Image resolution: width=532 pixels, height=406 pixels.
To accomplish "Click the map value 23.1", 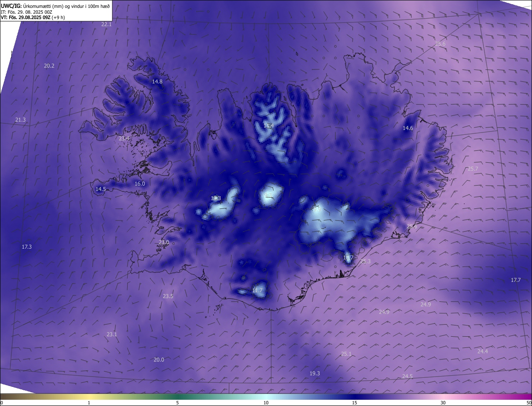I will click(x=112, y=334).
